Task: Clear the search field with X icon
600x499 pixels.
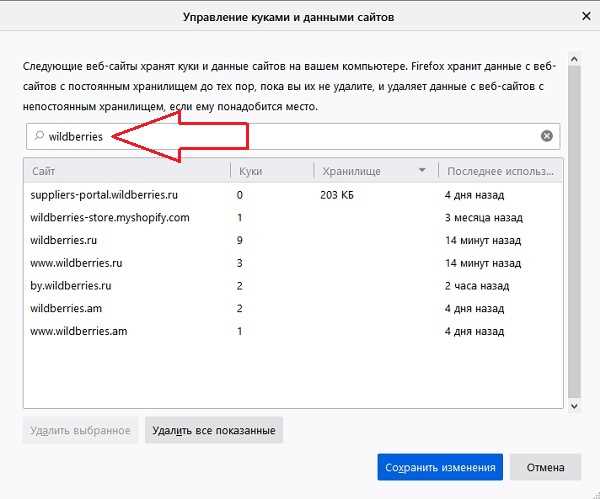Action: click(547, 136)
